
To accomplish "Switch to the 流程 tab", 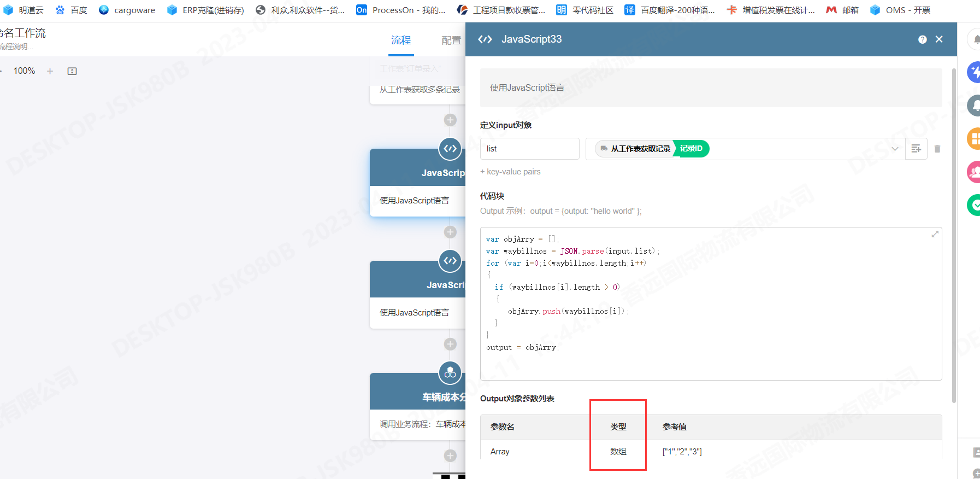I will (x=401, y=40).
